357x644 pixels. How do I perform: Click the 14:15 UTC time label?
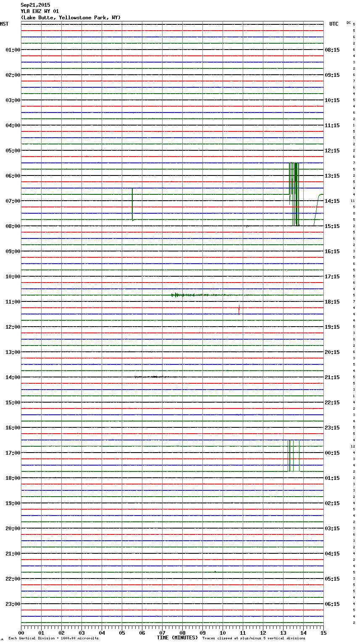point(332,201)
